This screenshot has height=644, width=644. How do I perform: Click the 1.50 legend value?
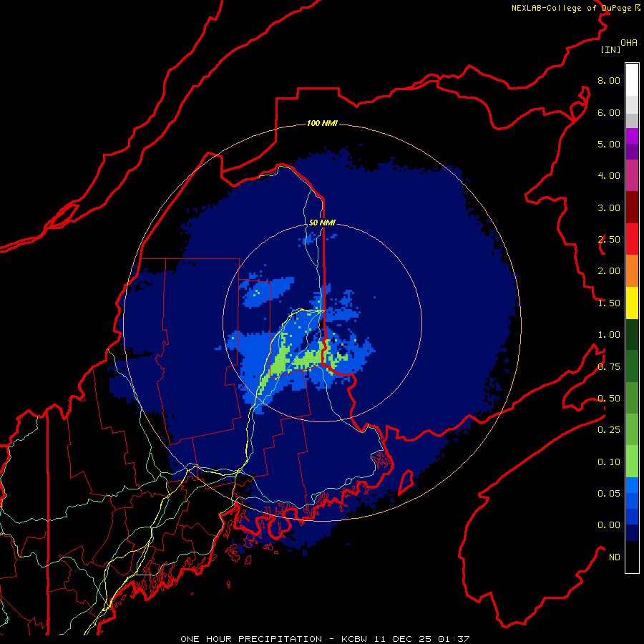609,303
